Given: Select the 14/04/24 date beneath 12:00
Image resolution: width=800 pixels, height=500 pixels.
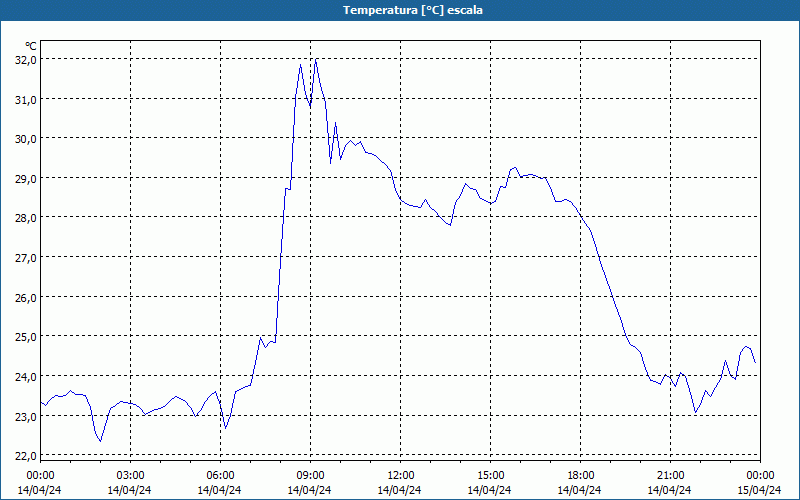Looking at the screenshot, I should tap(399, 490).
